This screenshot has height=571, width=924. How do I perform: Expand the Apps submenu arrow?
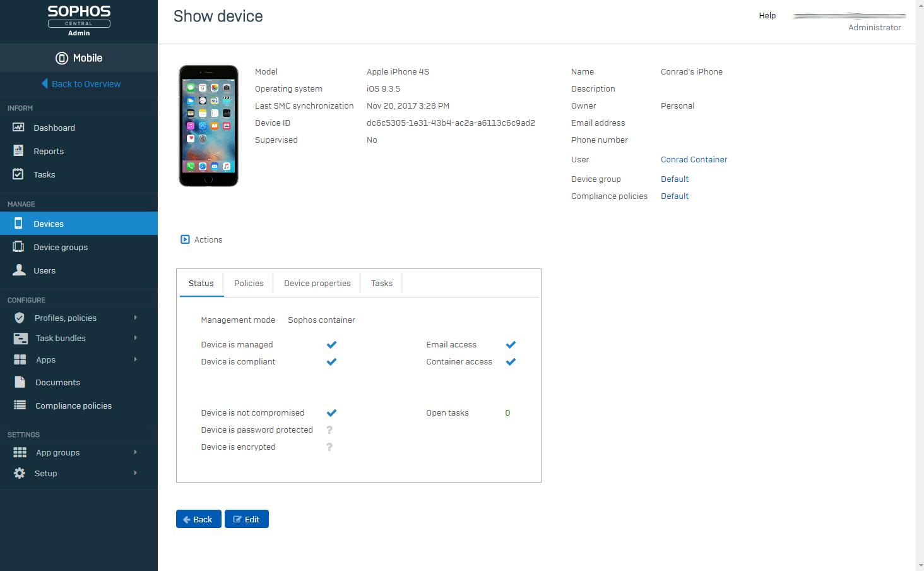click(135, 359)
